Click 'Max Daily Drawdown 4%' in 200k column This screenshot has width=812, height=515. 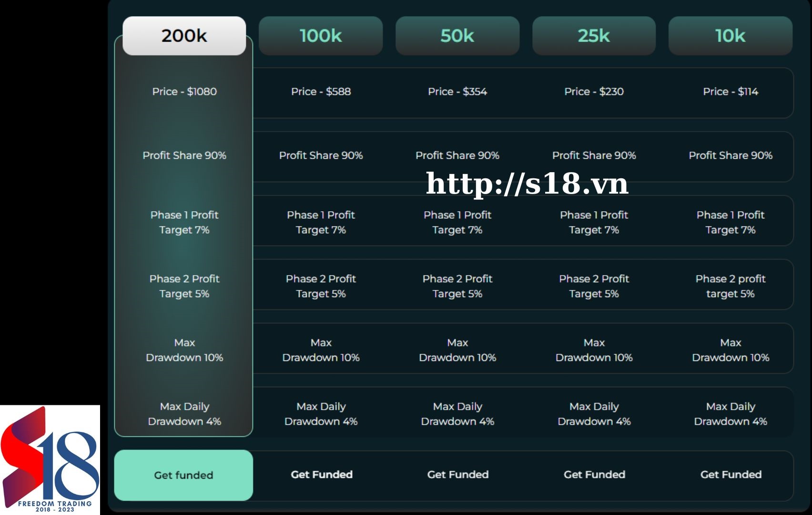pos(184,414)
